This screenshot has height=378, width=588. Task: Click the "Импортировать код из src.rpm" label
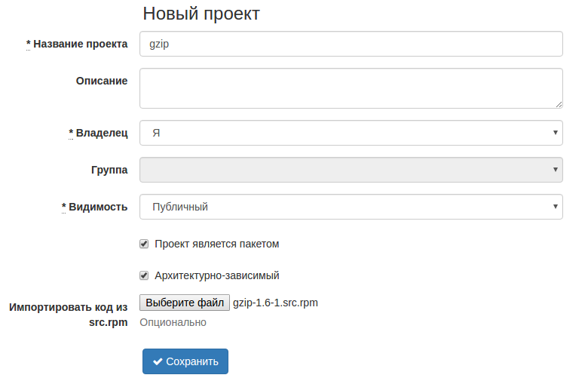click(69, 314)
